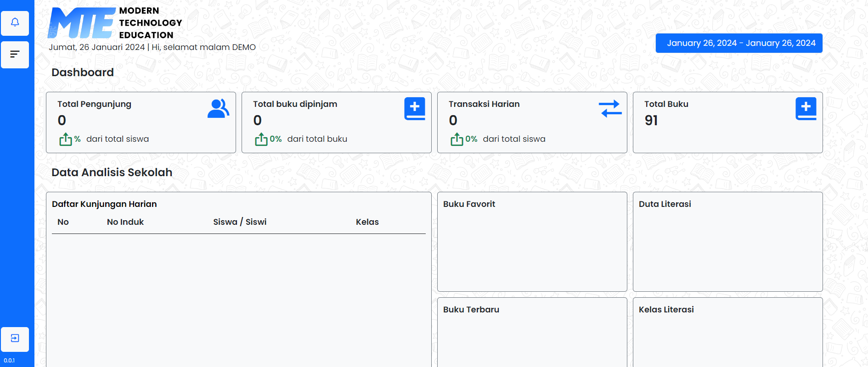The height and width of the screenshot is (367, 868).
Task: Click the daily transactions arrows icon
Action: coord(610,109)
